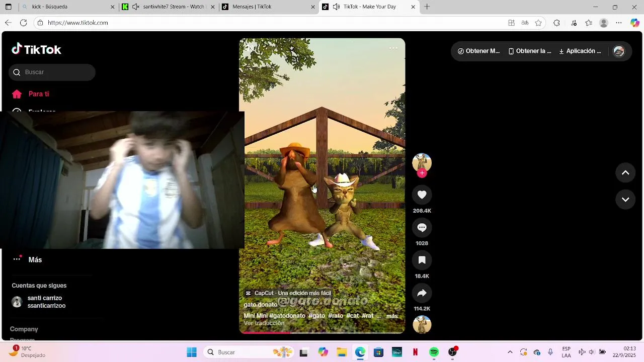Image resolution: width=644 pixels, height=362 pixels.
Task: Open the video's three-dot options
Action: [393, 48]
